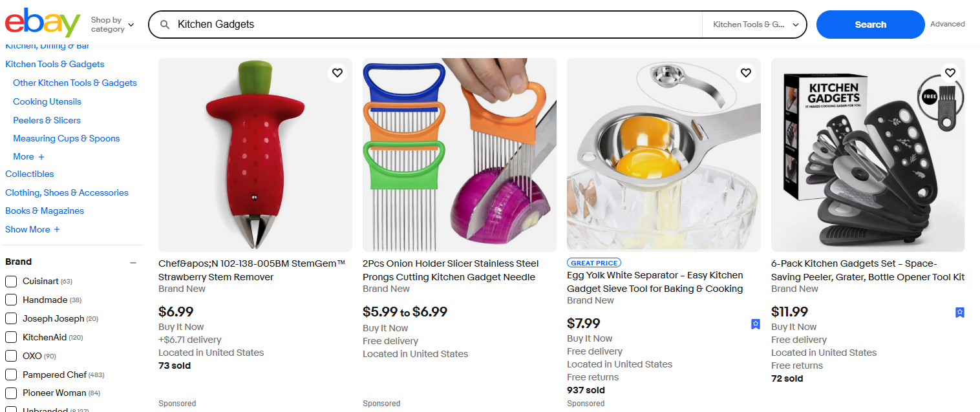The image size is (980, 412).
Task: Watch the 6-Pack Kitchen Gadgets Set listing
Action: tap(950, 73)
